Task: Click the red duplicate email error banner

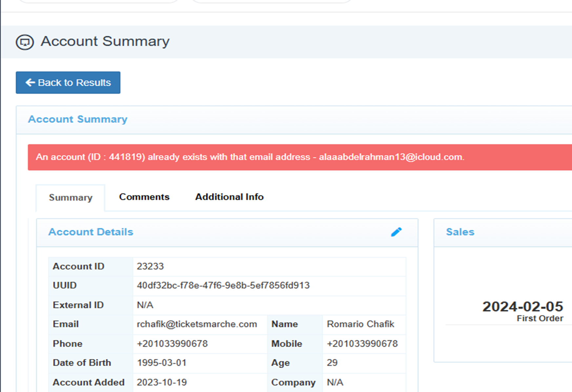Action: coord(300,157)
